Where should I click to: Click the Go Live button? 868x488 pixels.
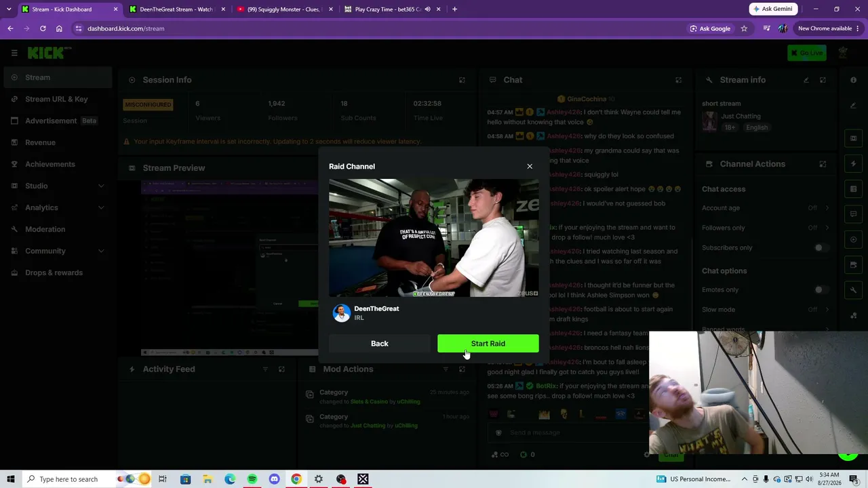807,53
